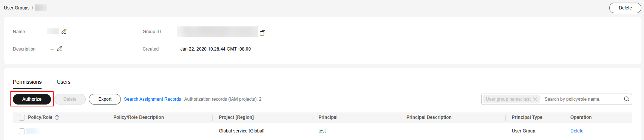
Task: Select all rows with header checkbox
Action: click(x=22, y=118)
